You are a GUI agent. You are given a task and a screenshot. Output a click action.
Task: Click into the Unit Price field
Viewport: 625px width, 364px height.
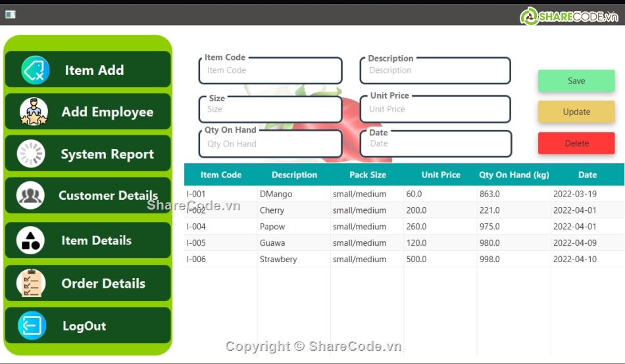pyautogui.click(x=435, y=110)
